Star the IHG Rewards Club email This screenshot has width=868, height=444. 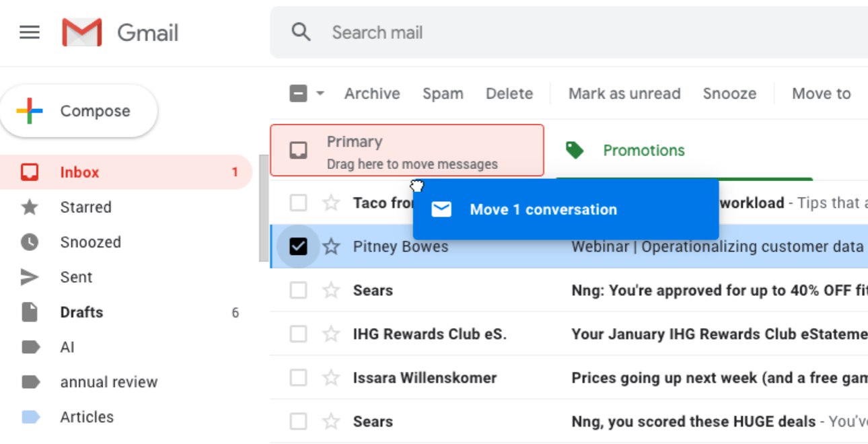click(x=331, y=334)
